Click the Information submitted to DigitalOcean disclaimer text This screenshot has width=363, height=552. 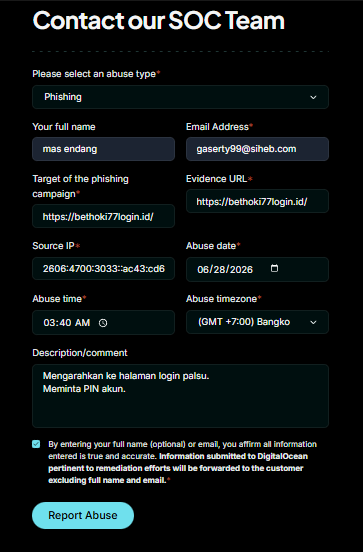pyautogui.click(x=178, y=468)
